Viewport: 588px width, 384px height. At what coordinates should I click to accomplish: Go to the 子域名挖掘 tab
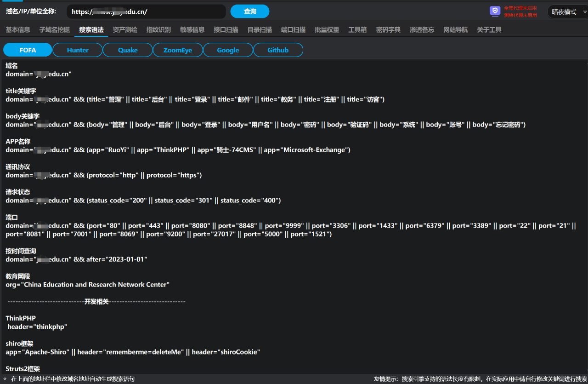click(55, 30)
